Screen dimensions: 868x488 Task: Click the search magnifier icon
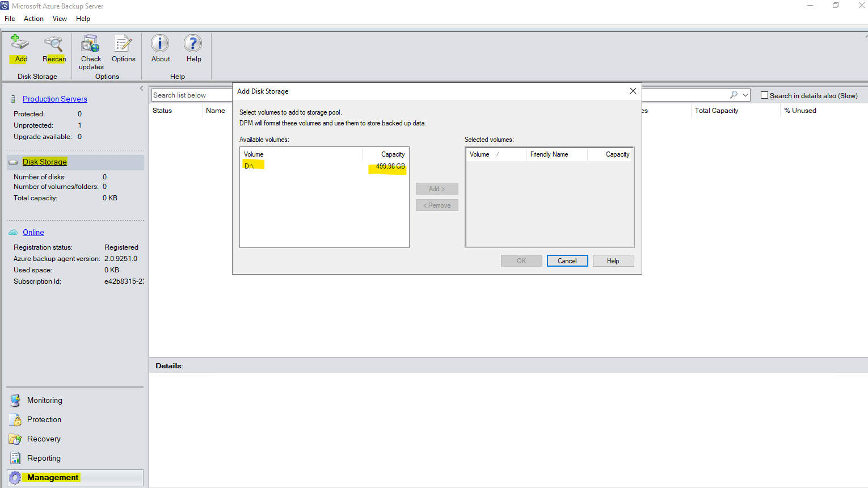click(x=734, y=95)
